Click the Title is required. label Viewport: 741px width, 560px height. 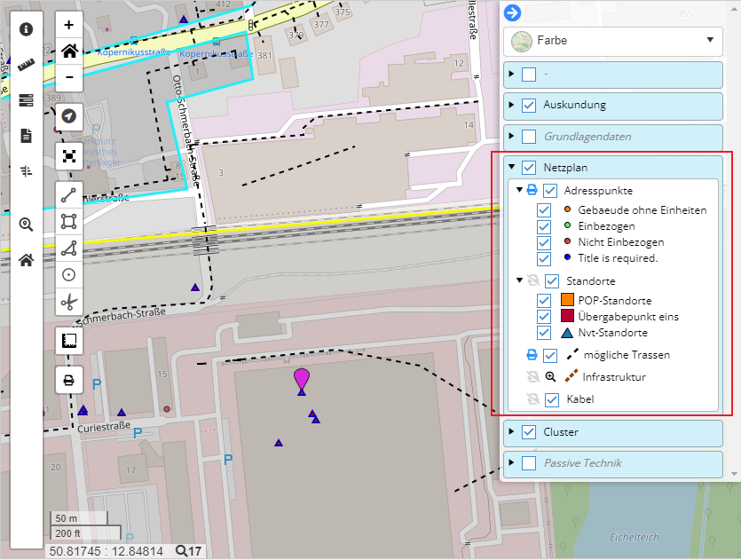pos(618,258)
